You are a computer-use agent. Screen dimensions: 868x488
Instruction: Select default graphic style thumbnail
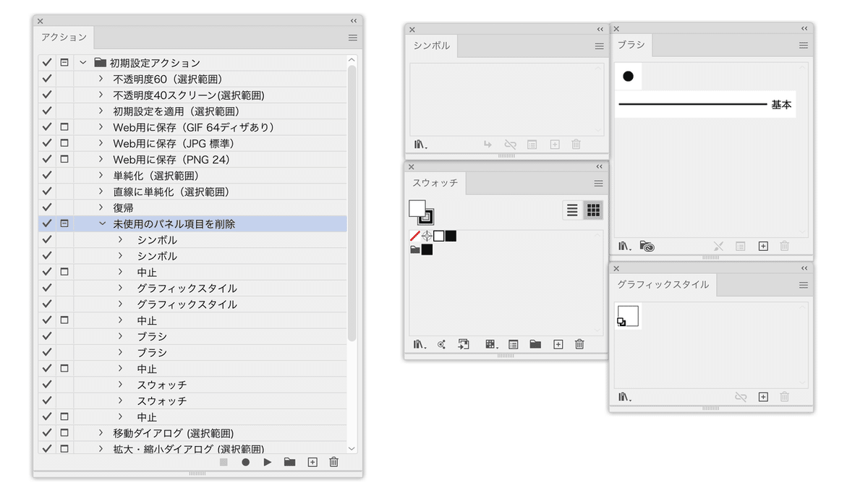[628, 316]
